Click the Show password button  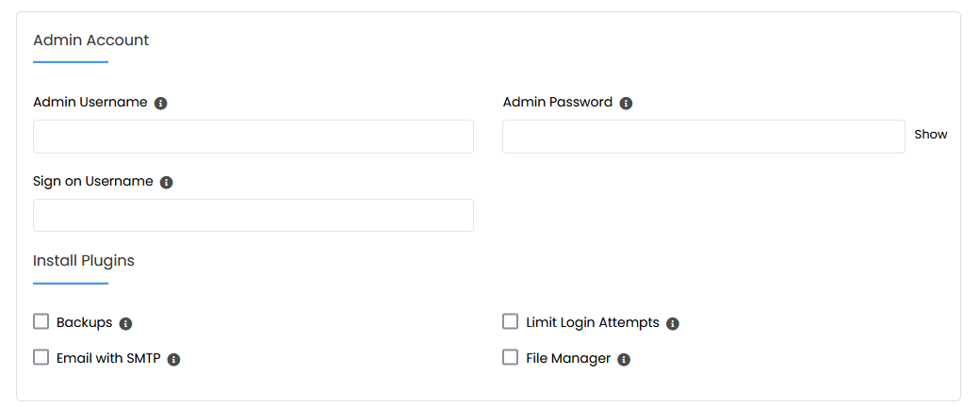point(931,135)
